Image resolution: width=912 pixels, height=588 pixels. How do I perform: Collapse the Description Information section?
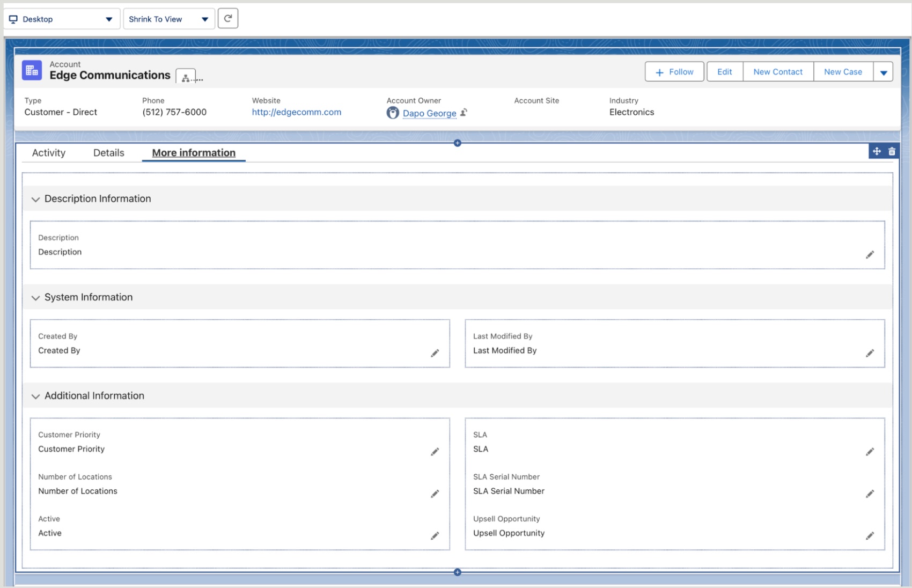coord(35,199)
